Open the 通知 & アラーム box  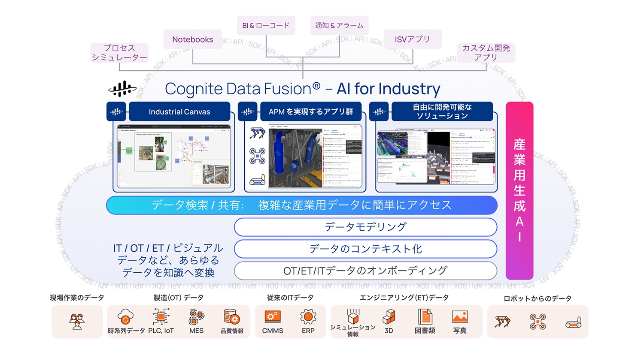pyautogui.click(x=339, y=26)
